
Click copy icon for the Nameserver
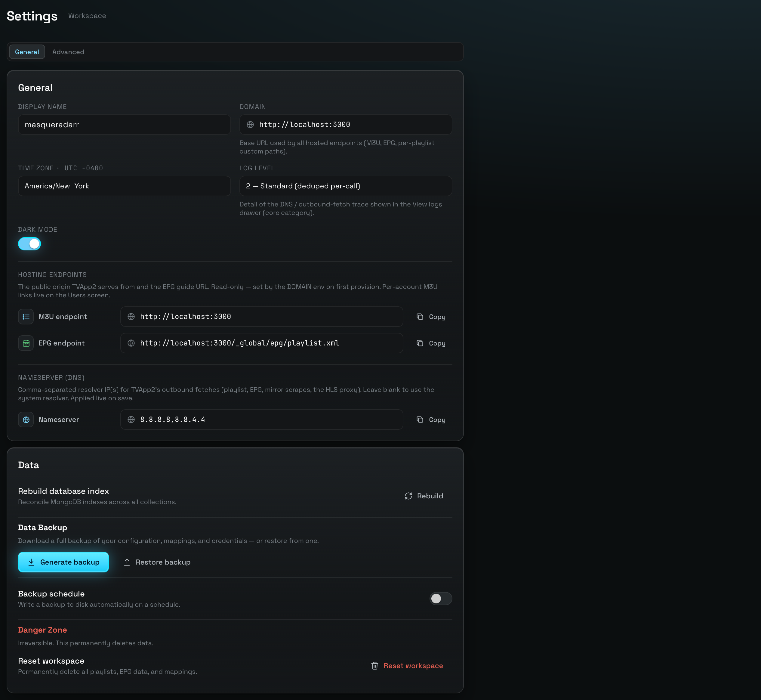[420, 420]
